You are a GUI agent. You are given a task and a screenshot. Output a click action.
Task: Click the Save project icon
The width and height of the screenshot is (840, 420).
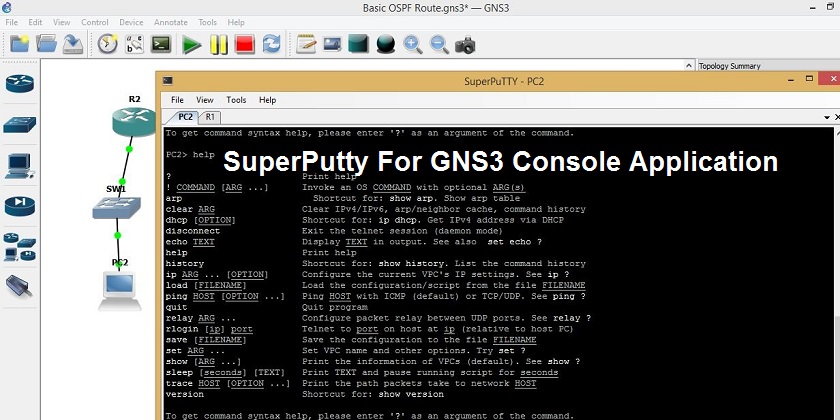[x=73, y=44]
